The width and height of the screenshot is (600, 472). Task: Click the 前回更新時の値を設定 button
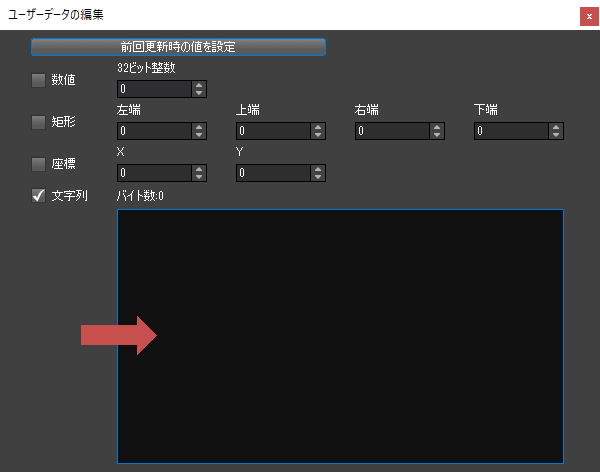tap(178, 47)
